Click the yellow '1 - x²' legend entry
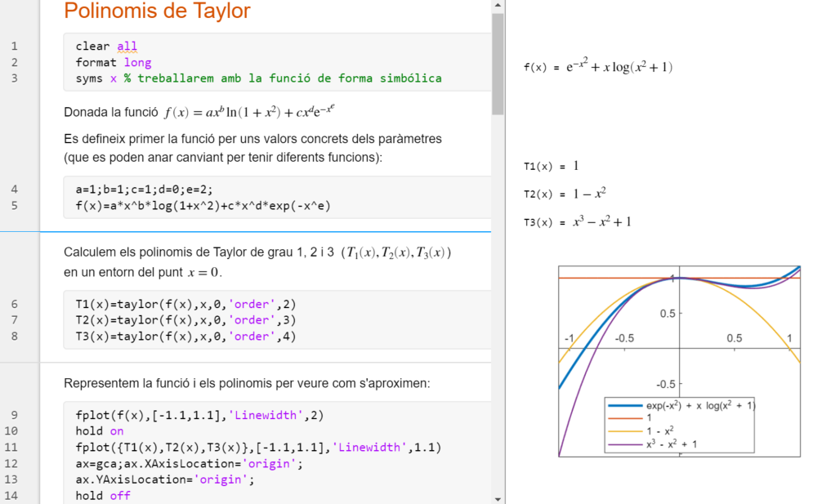831x504 pixels. pyautogui.click(x=660, y=430)
